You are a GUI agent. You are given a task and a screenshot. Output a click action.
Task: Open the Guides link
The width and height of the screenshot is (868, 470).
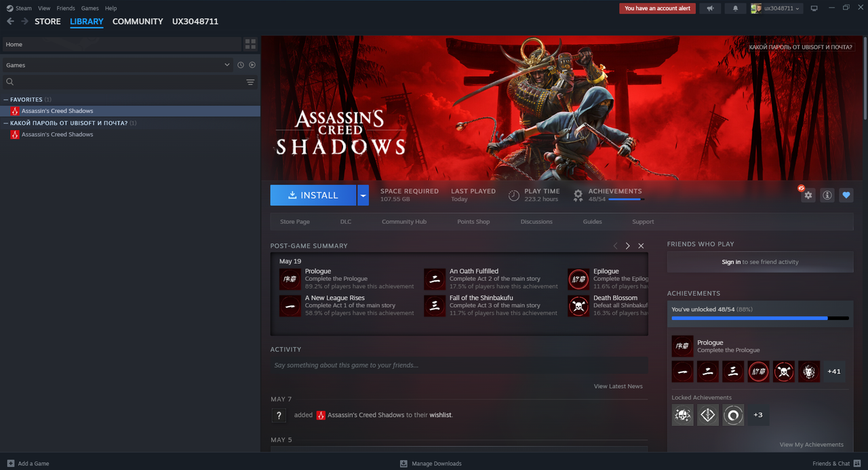[592, 222]
